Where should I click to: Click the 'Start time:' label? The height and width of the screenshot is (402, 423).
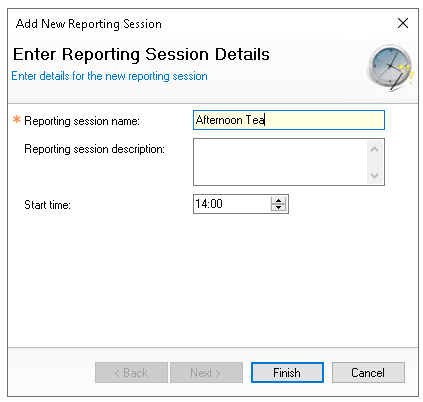click(x=47, y=205)
